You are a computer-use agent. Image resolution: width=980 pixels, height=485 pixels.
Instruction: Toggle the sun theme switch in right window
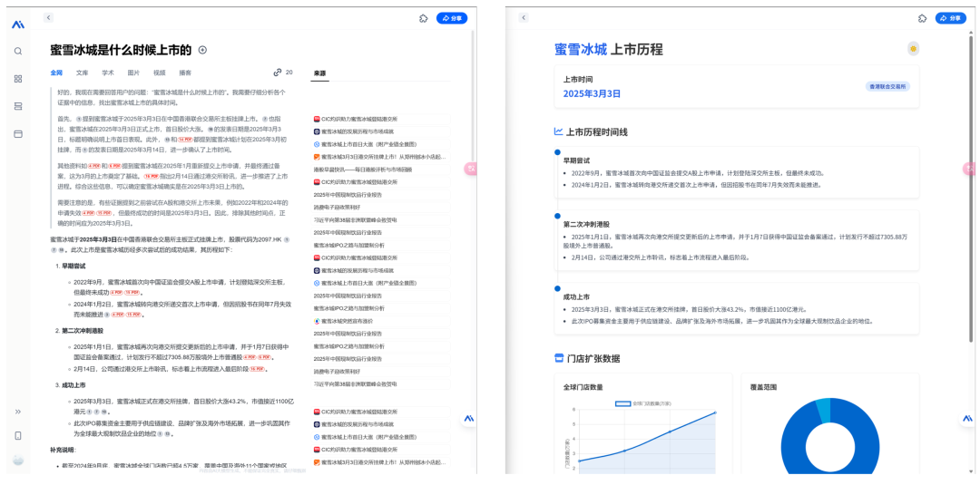(x=914, y=49)
